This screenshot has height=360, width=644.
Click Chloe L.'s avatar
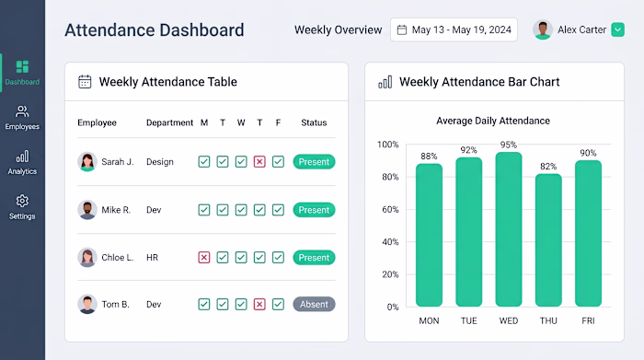87,257
